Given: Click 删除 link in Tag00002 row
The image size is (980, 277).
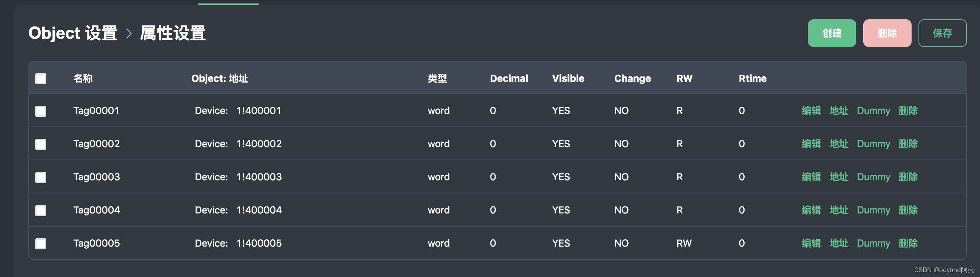Looking at the screenshot, I should point(908,144).
